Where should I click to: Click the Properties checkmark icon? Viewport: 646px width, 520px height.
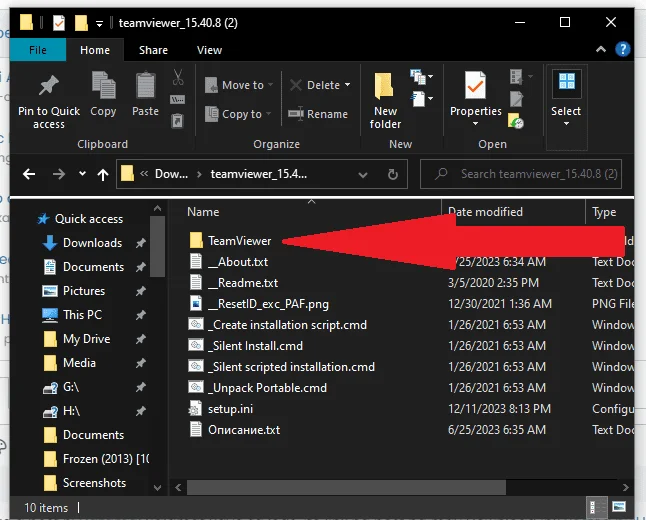(x=475, y=85)
